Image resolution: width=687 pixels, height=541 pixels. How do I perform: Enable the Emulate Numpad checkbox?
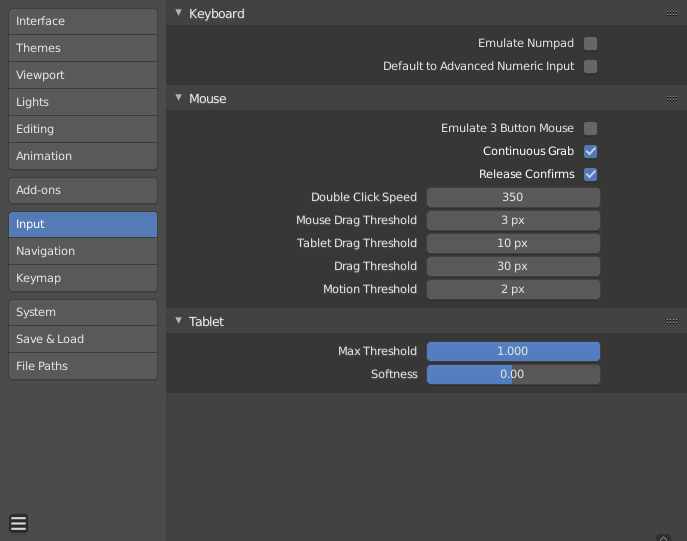[590, 43]
